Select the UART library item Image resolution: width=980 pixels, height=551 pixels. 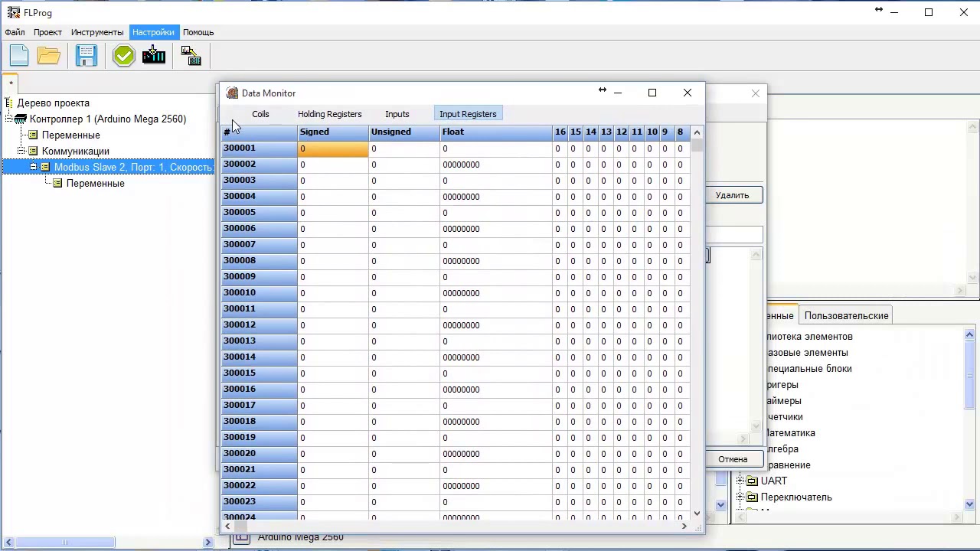coord(773,481)
